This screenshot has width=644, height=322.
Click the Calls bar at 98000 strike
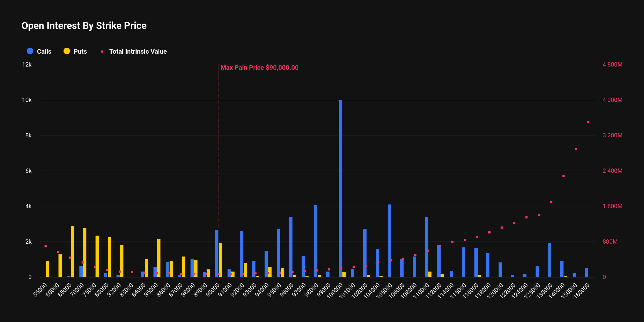coord(315,241)
